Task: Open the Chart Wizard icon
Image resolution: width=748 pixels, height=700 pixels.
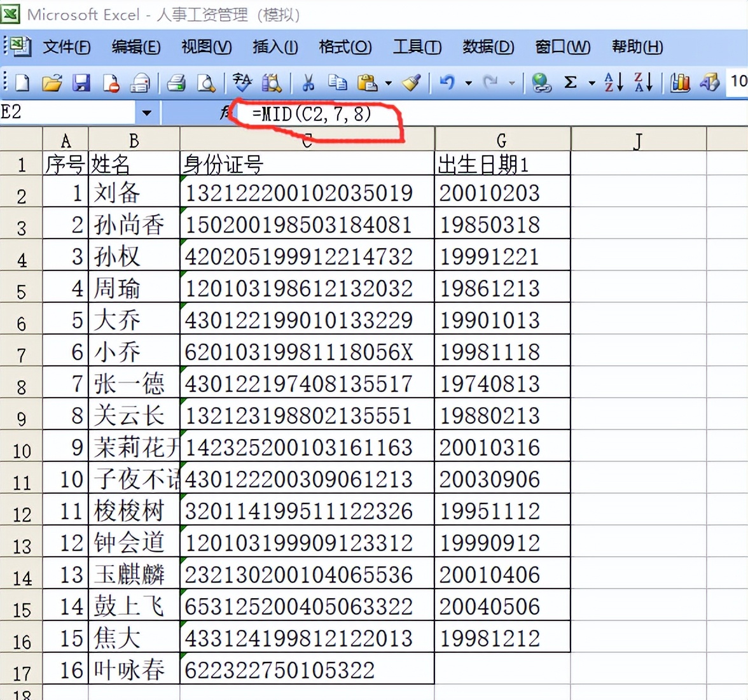Action: [680, 83]
